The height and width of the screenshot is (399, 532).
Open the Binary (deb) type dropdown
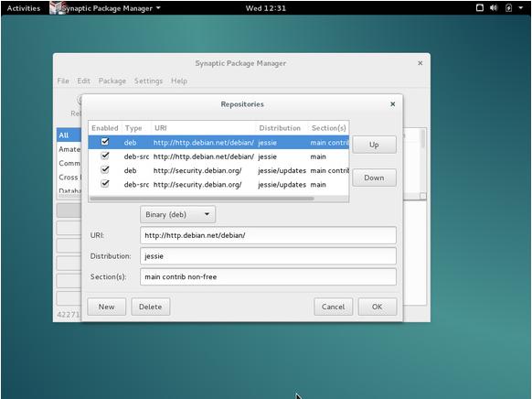pyautogui.click(x=177, y=215)
